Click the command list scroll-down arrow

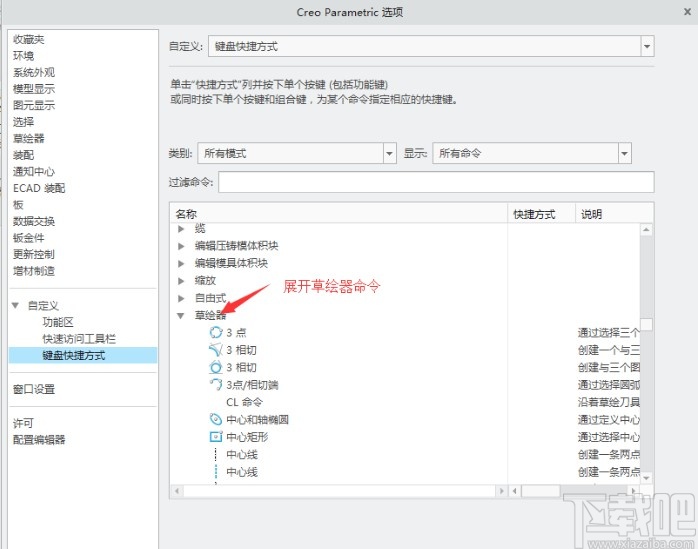click(x=646, y=478)
